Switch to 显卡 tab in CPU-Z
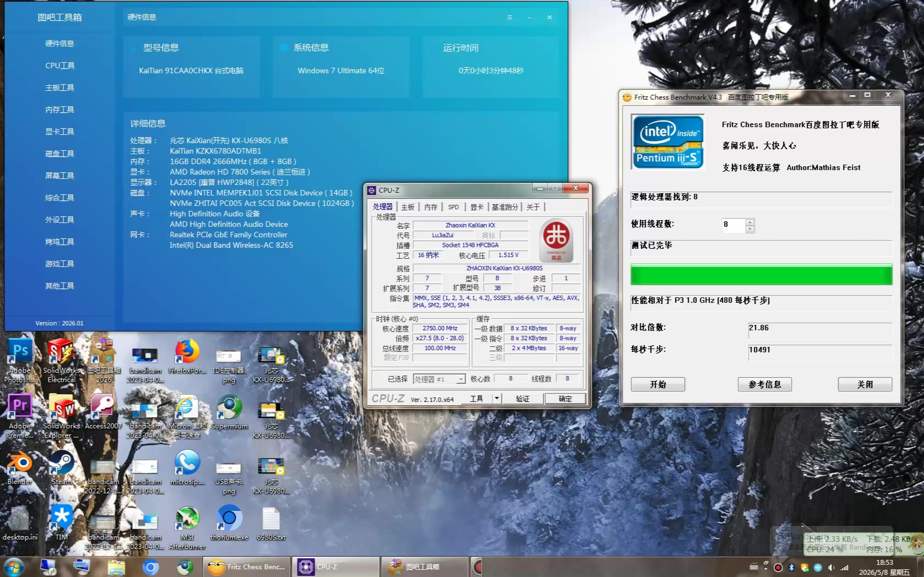 (477, 207)
